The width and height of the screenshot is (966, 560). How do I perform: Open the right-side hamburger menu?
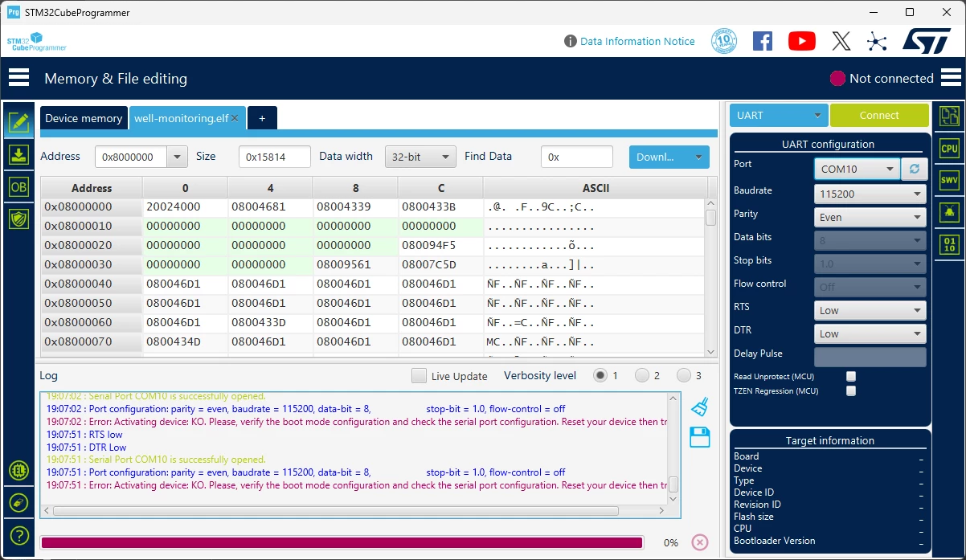click(951, 77)
